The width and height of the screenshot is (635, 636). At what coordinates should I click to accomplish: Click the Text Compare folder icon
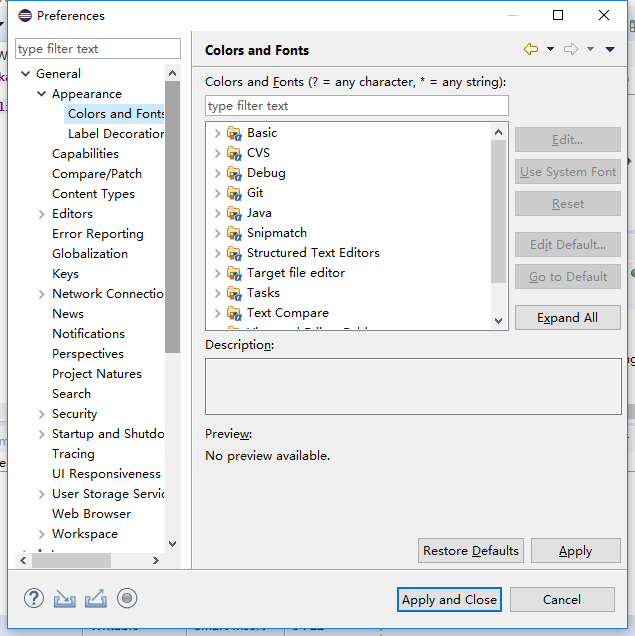point(234,313)
